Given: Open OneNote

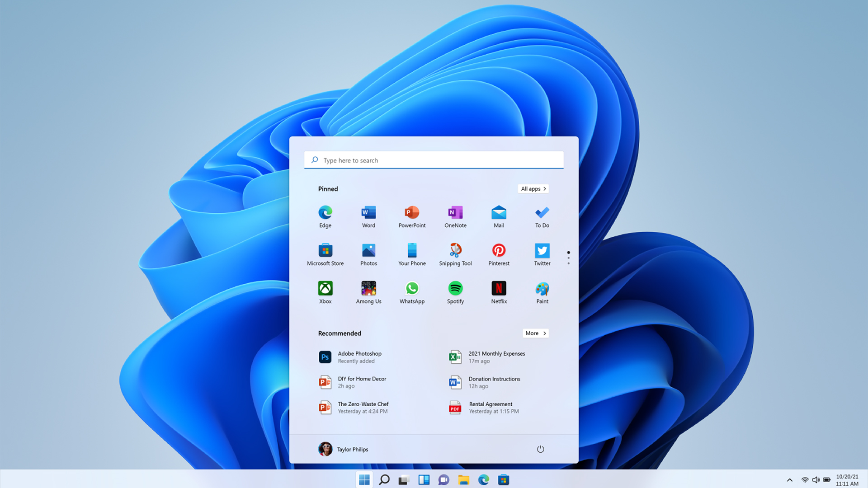Looking at the screenshot, I should 455,216.
